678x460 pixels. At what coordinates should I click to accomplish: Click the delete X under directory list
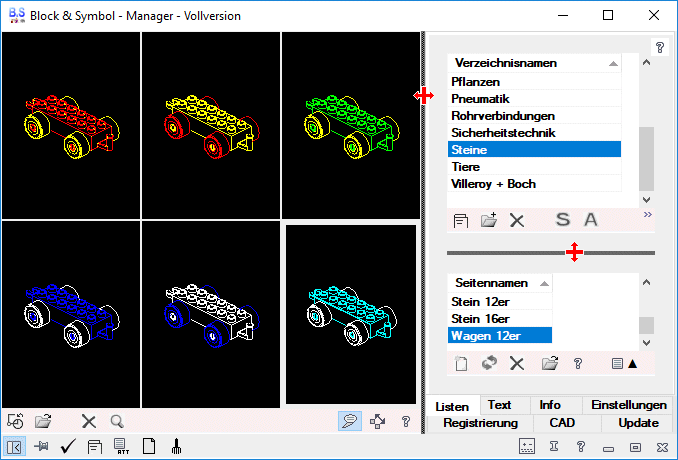[517, 220]
